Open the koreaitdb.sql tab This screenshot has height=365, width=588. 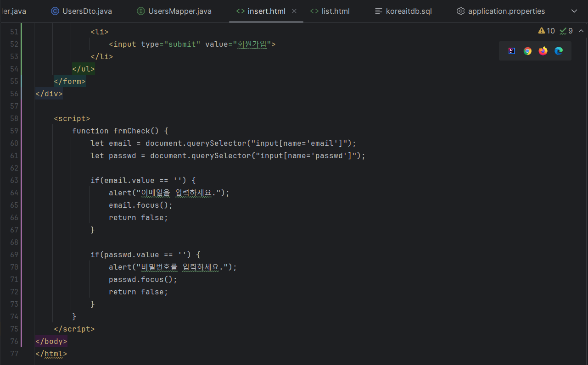coord(403,11)
